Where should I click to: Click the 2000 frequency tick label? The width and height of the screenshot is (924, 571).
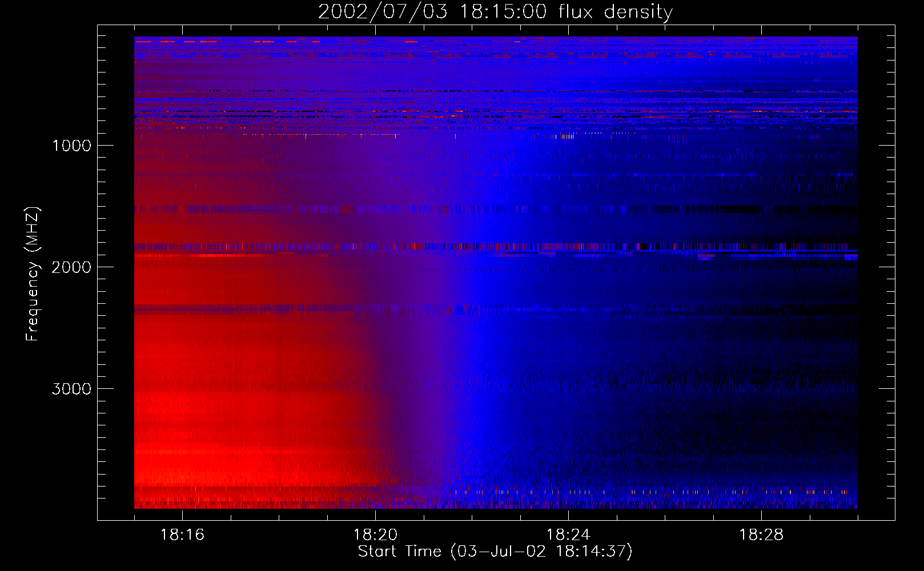tap(71, 267)
